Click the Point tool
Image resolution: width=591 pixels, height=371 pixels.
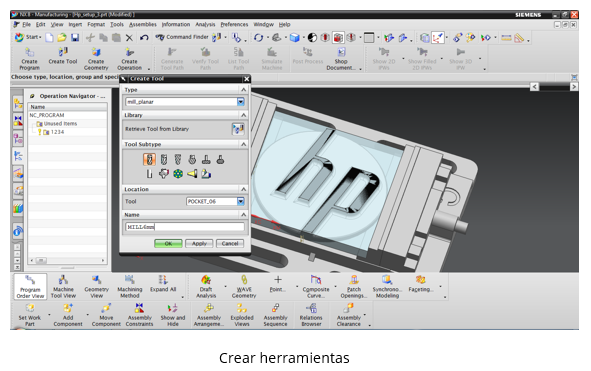[x=278, y=284]
